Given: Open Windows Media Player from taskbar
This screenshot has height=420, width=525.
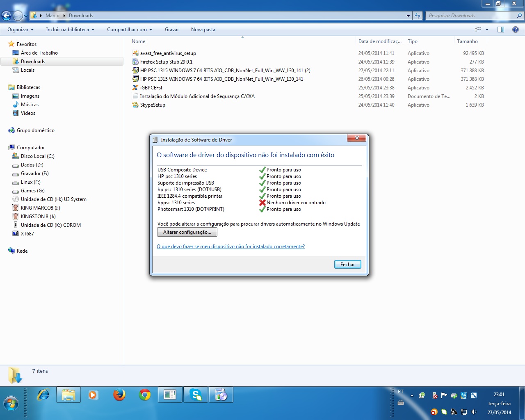Looking at the screenshot, I should point(94,395).
